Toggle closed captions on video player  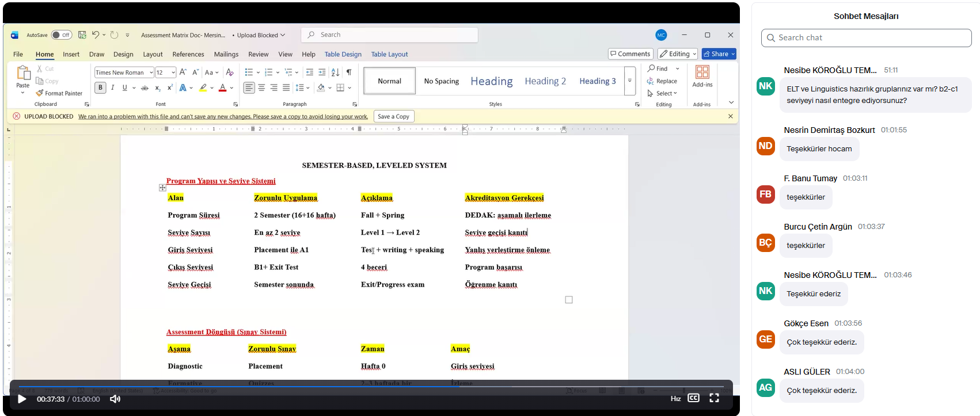pyautogui.click(x=693, y=398)
